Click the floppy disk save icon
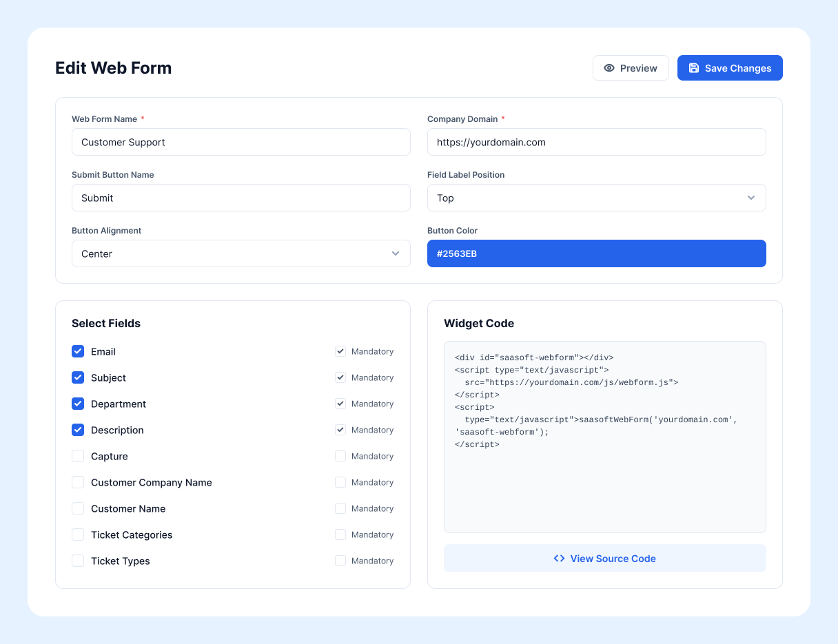838x644 pixels. coord(694,68)
